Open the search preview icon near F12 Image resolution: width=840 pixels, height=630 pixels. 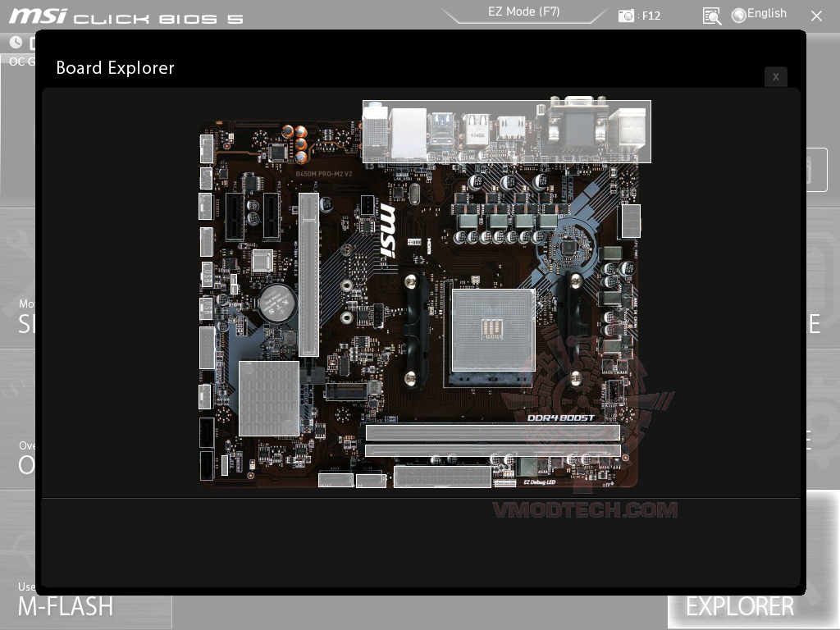[x=710, y=15]
